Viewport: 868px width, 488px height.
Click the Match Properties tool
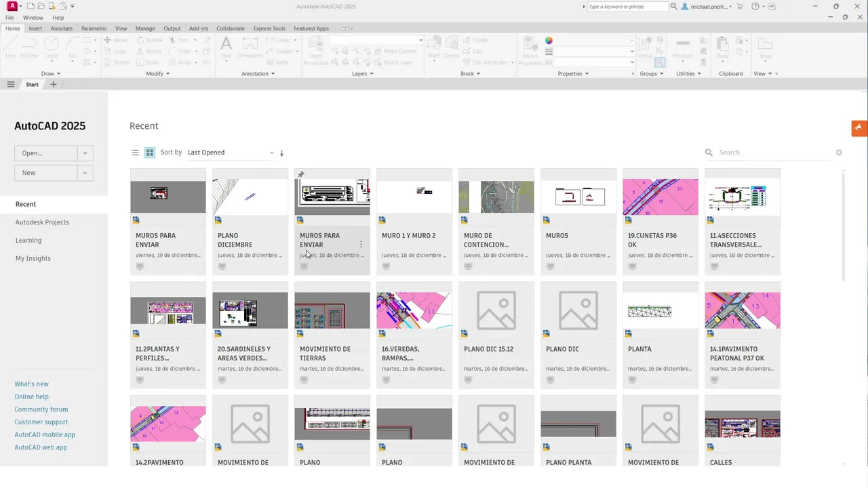click(x=531, y=51)
